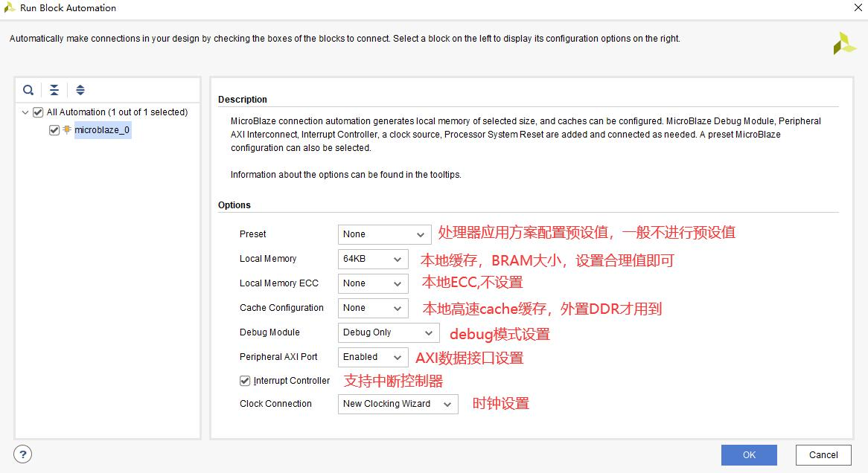This screenshot has width=868, height=473.
Task: Toggle the All Automation checkbox
Action: (38, 112)
